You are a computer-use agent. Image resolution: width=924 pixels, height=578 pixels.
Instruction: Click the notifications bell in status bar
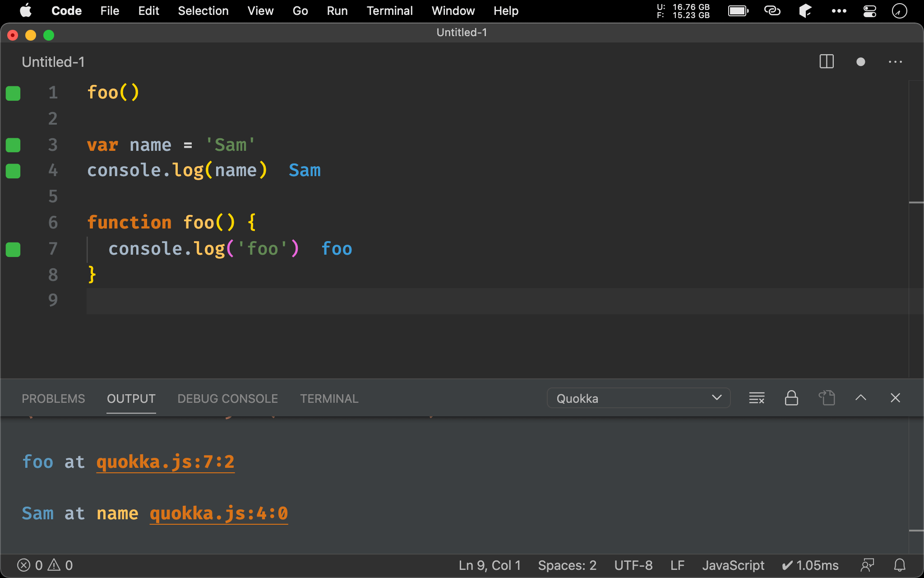point(900,565)
